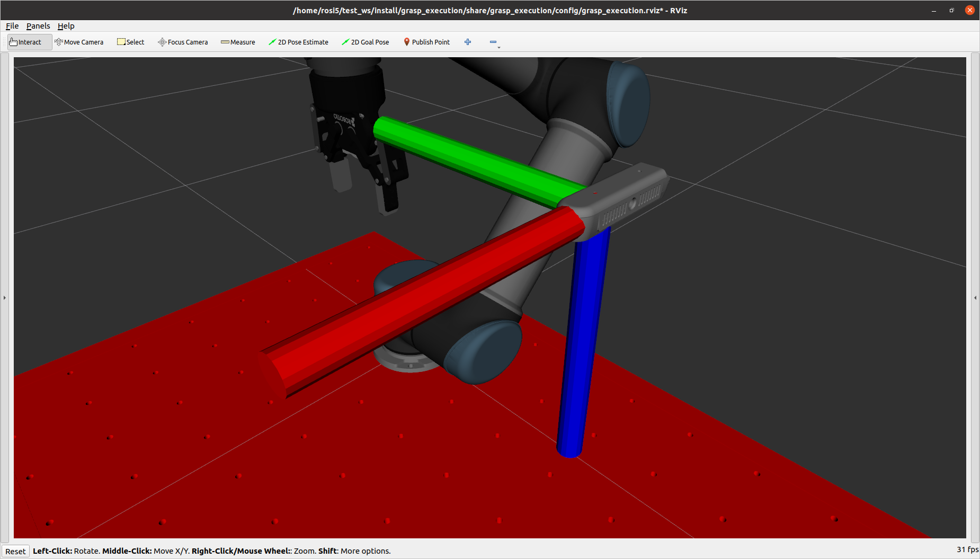Viewport: 980px width, 559px height.
Task: Activate the Focus Camera tool
Action: click(183, 42)
